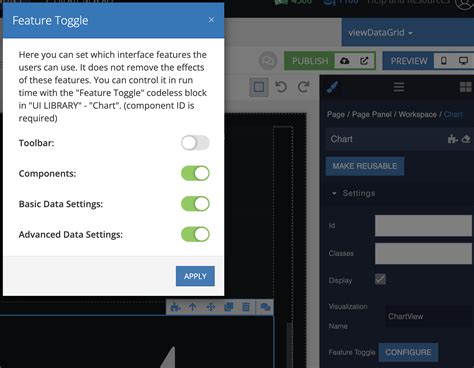Click the Workspace breadcrumb
Viewport: 474px width, 368px height.
point(417,114)
